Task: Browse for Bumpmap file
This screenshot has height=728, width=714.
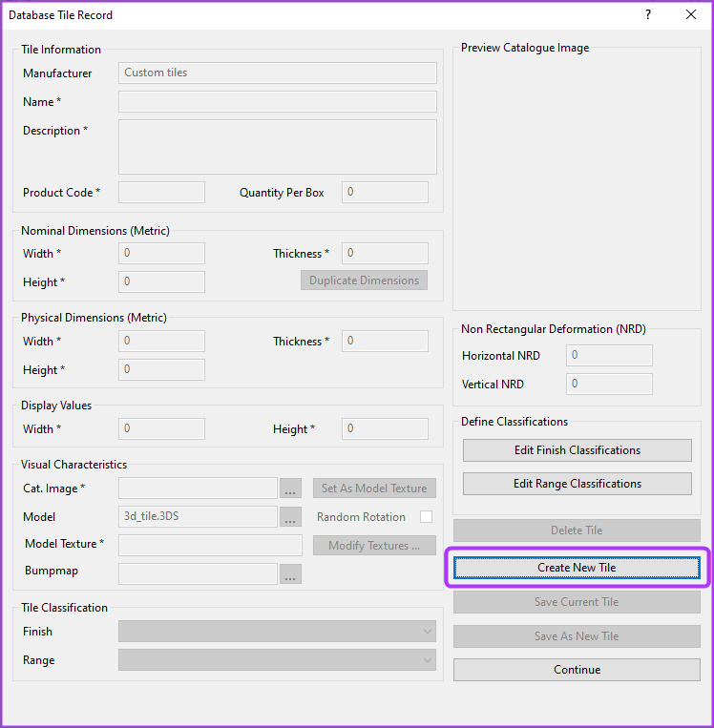Action: (290, 573)
